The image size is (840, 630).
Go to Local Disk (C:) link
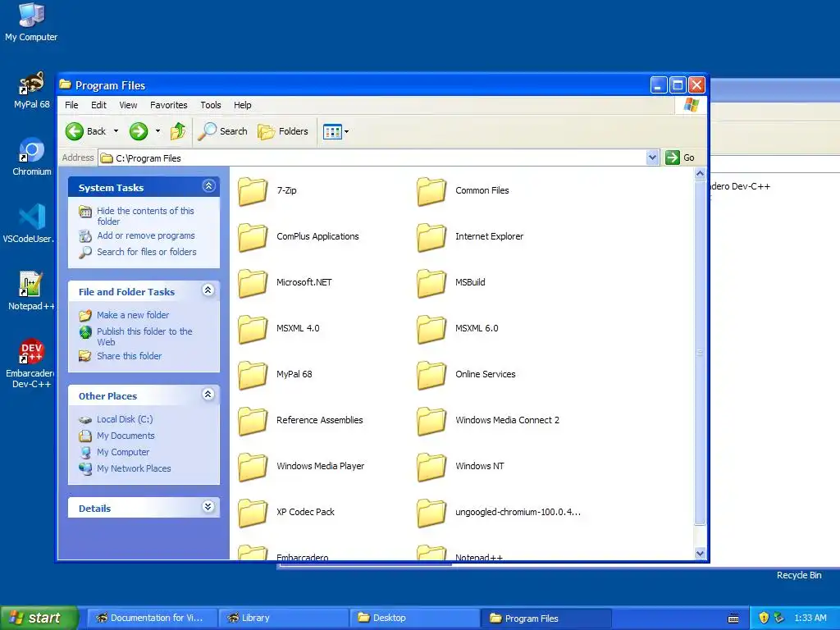[125, 419]
